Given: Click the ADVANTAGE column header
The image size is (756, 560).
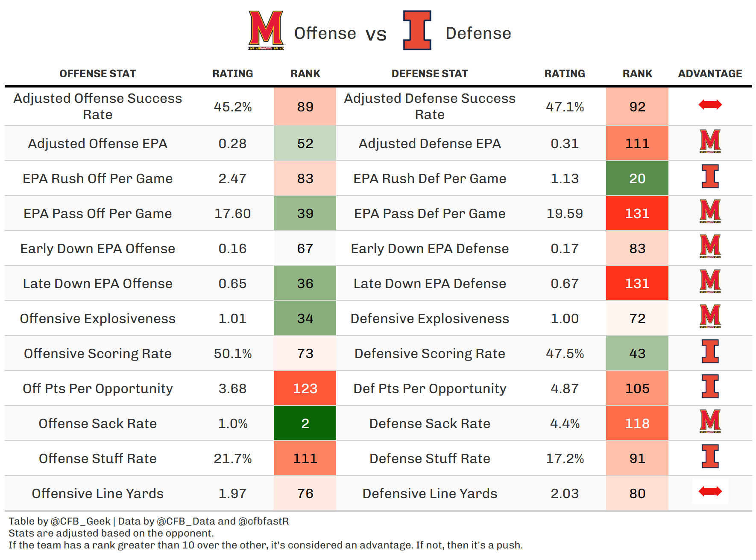Looking at the screenshot, I should coord(710,74).
